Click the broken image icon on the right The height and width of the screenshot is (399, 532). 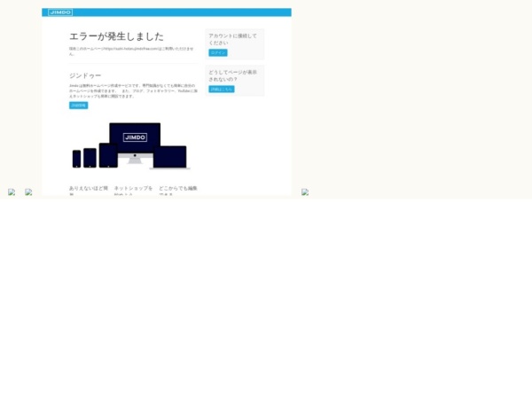[305, 192]
